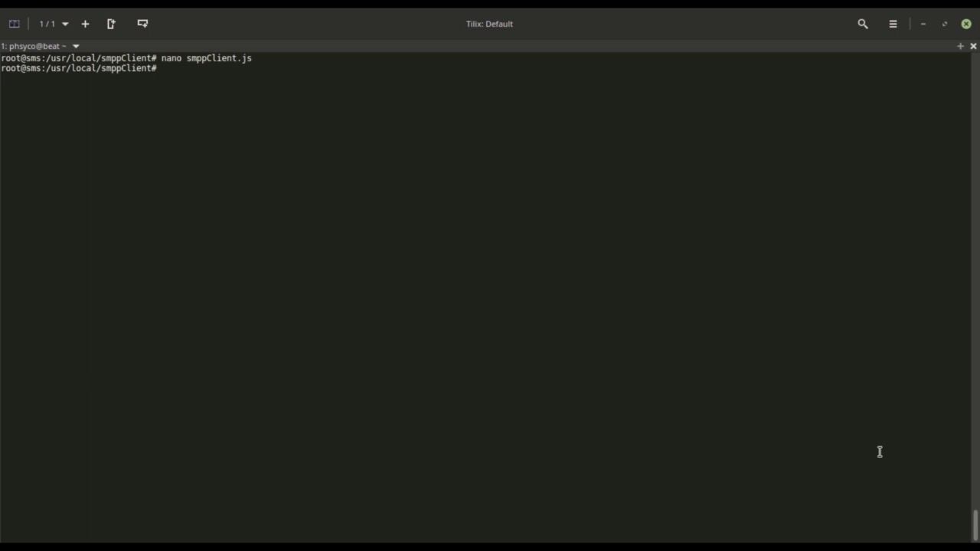Add a new session with plus icon

click(x=85, y=24)
